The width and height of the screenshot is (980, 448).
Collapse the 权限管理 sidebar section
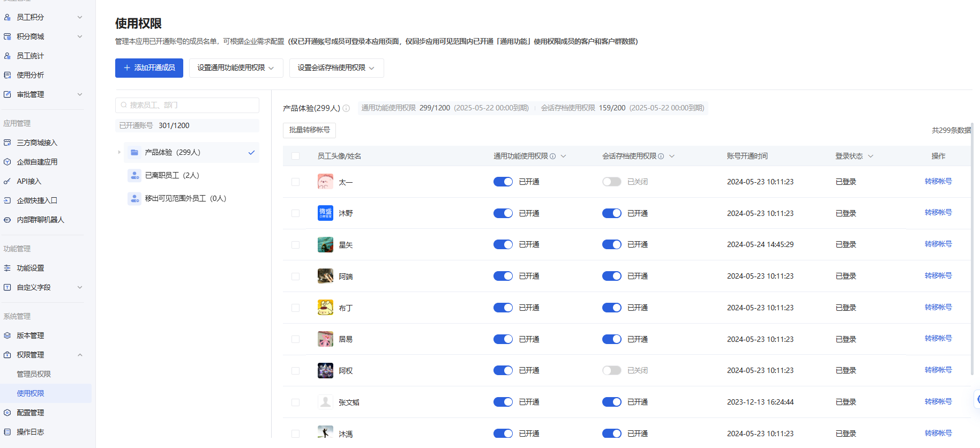coord(80,355)
